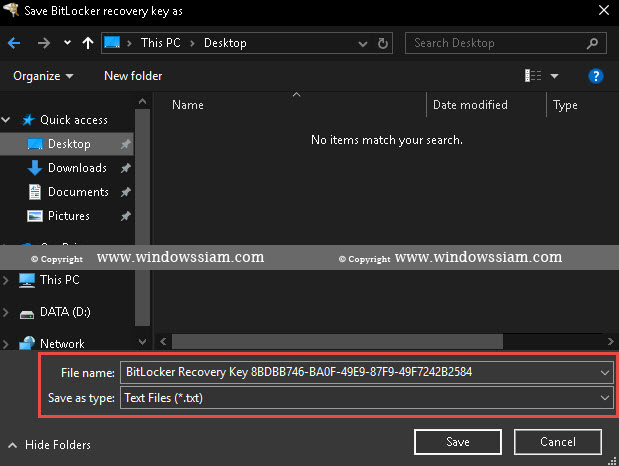Open the view options dropdown arrow
This screenshot has height=466, width=619.
point(554,76)
